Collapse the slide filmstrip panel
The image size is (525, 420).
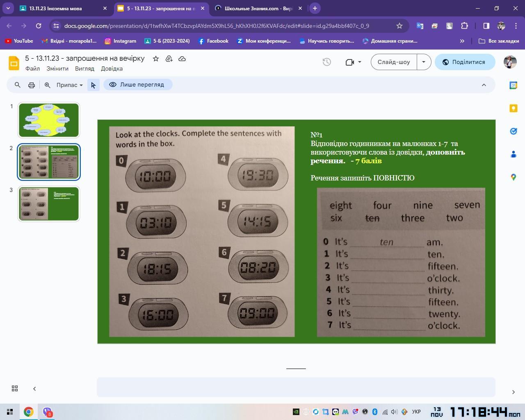[34, 388]
